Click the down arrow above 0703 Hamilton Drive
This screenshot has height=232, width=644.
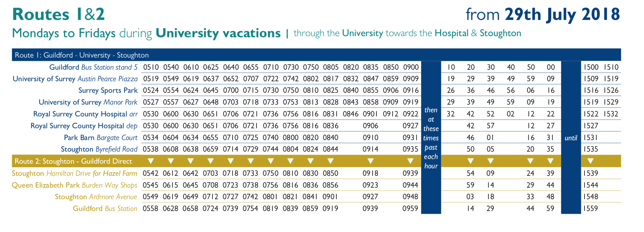pos(211,161)
